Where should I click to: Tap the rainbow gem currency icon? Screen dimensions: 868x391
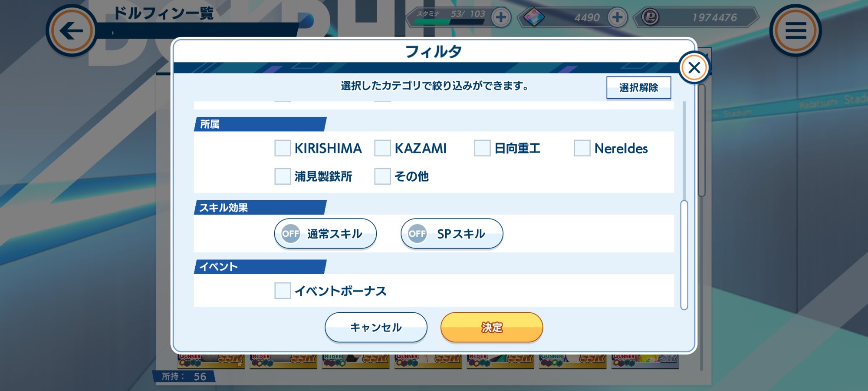coord(534,18)
